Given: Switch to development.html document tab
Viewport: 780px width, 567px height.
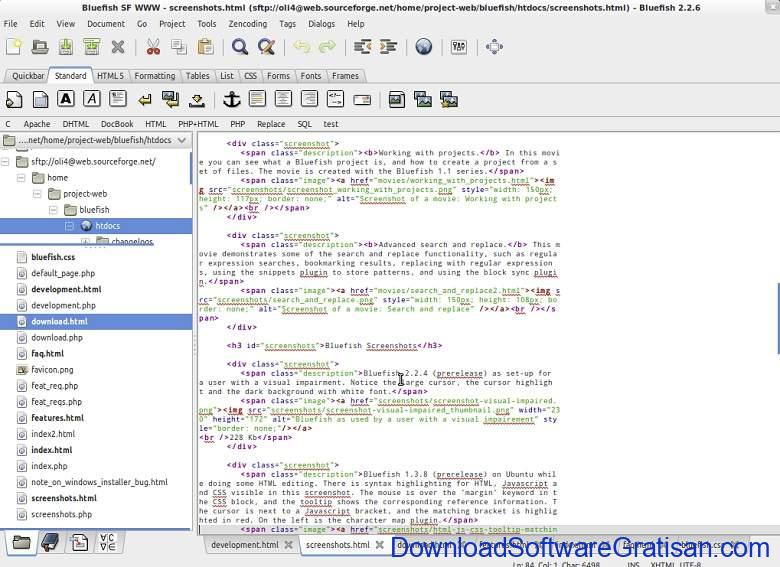Looking at the screenshot, I should click(244, 545).
